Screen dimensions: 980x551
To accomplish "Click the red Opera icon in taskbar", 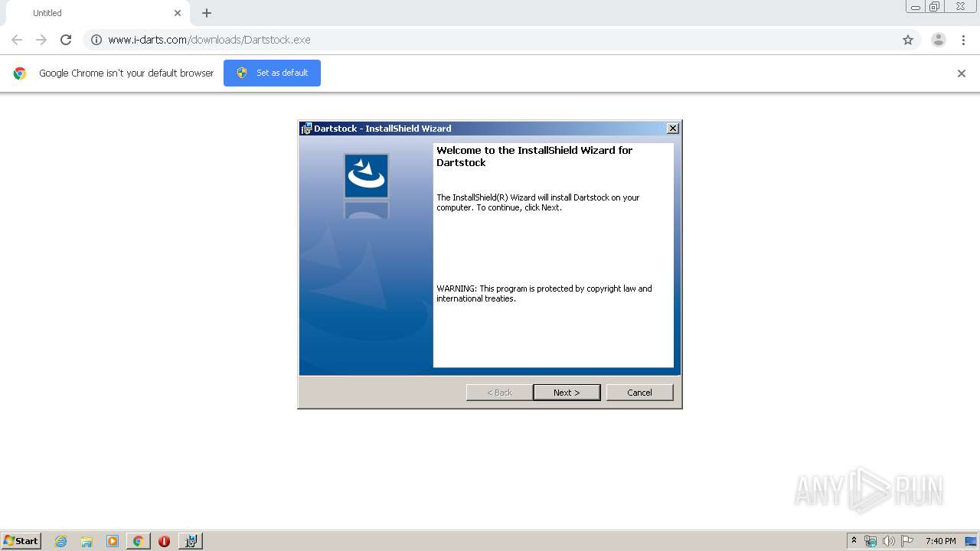I will (164, 541).
